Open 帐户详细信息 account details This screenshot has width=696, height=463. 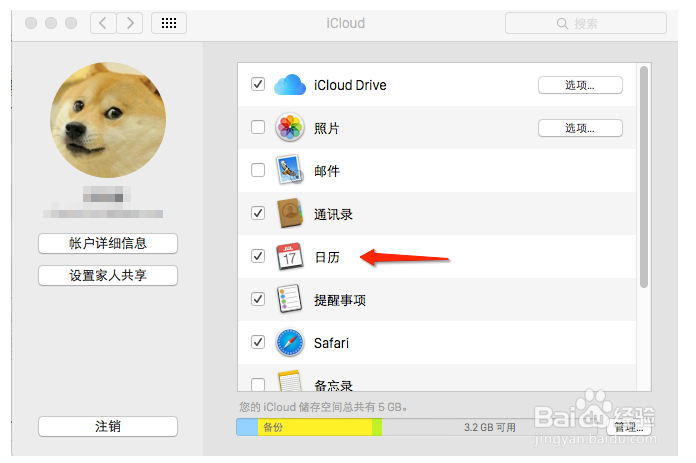tap(108, 243)
